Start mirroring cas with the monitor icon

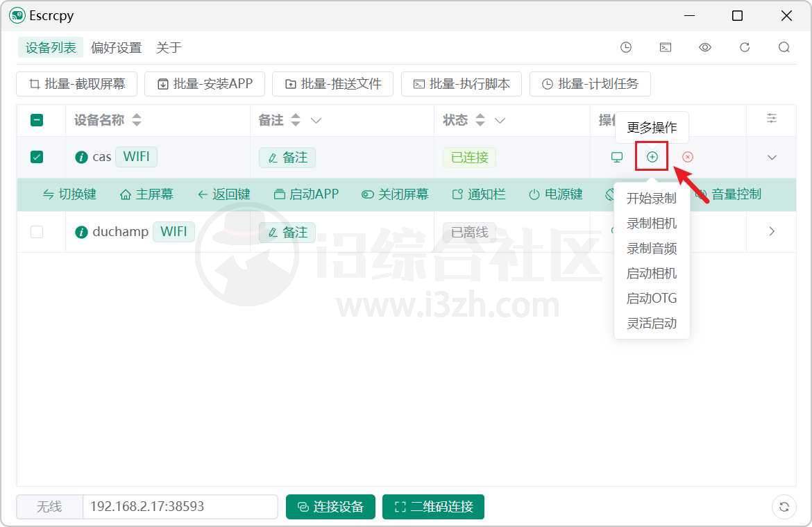(617, 157)
